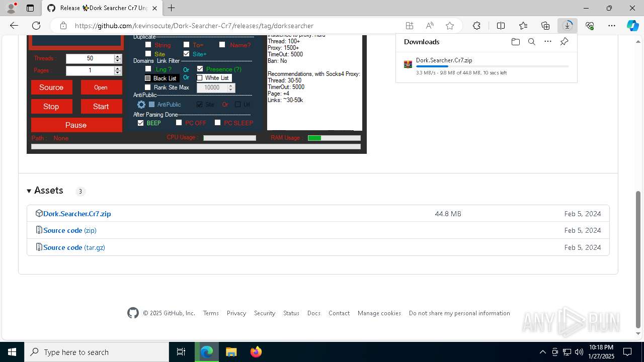Show hidden system tray icons
Viewport: 644px width, 362px height.
543,352
